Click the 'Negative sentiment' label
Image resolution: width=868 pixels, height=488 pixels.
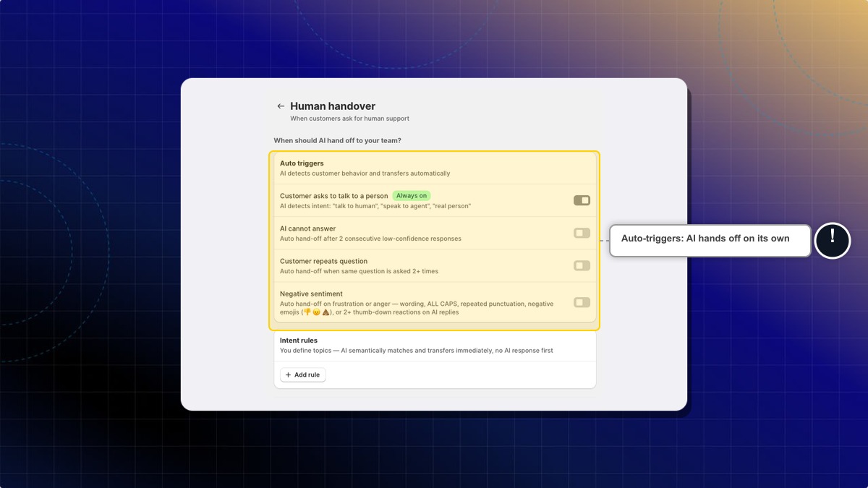pos(312,294)
